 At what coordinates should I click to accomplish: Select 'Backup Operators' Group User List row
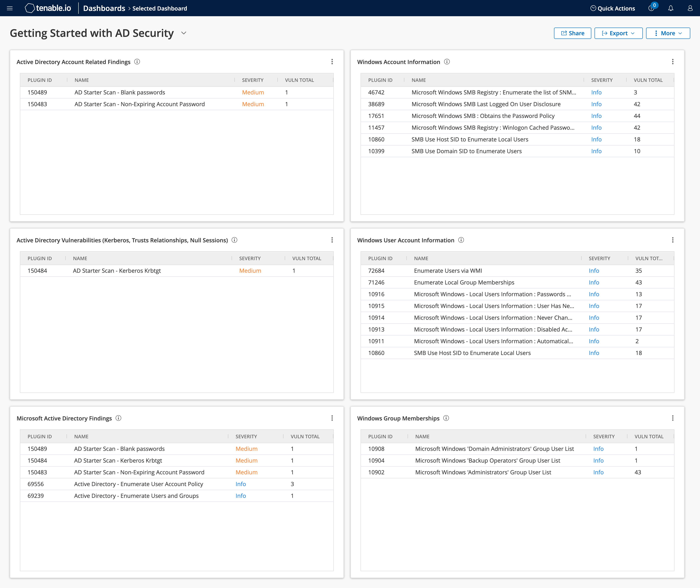(x=517, y=460)
